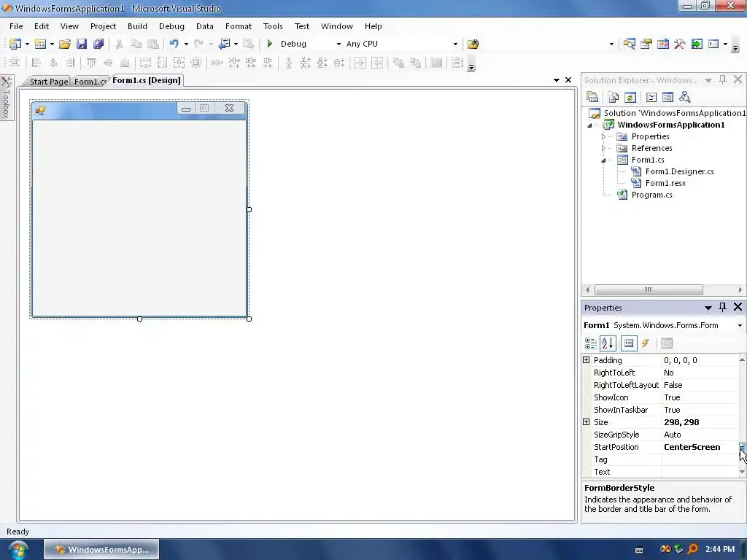Click the clock showing 2:44 PM
Screen dimensions: 747x560
pyautogui.click(x=720, y=549)
